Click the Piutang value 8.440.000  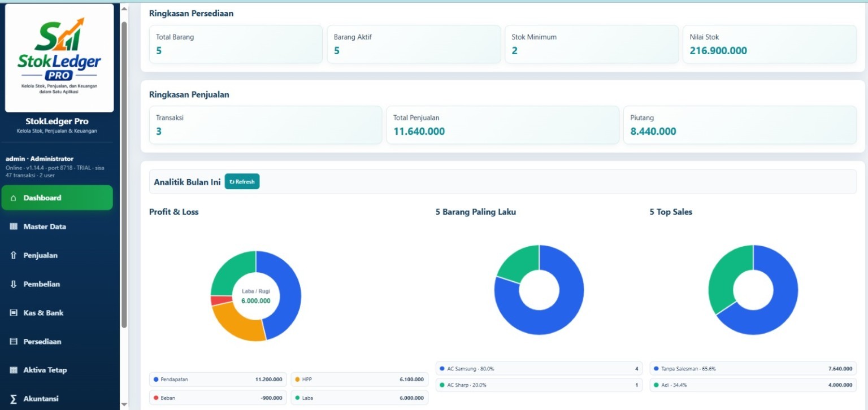[x=653, y=132]
